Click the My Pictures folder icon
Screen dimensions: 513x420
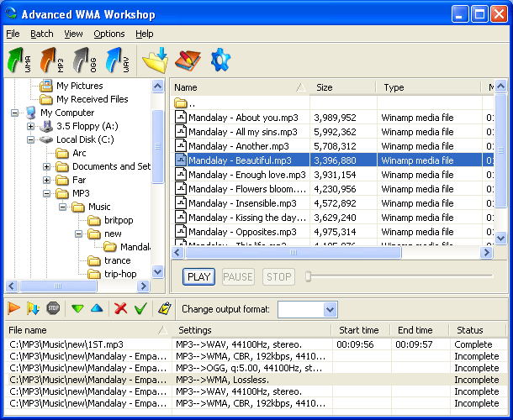click(46, 86)
